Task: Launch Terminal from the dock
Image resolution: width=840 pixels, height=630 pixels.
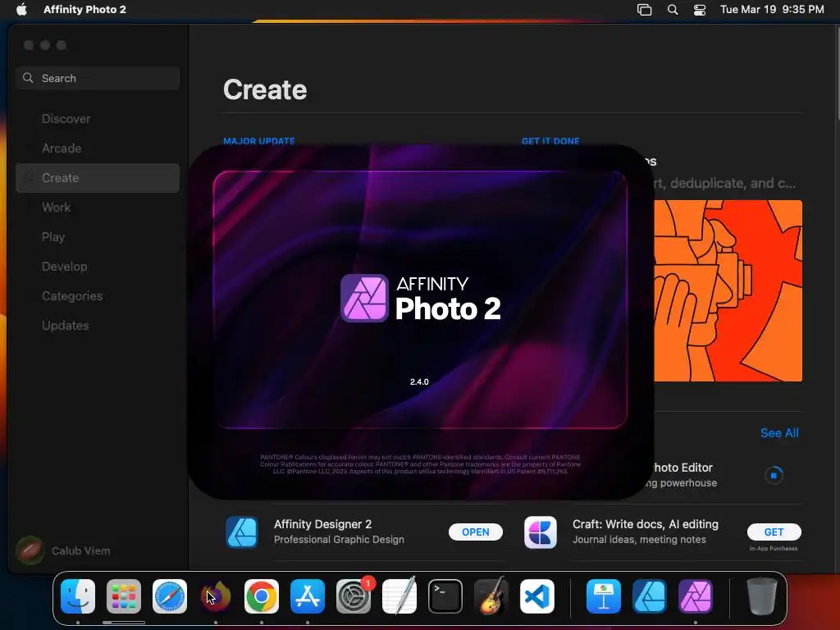Action: [x=445, y=596]
